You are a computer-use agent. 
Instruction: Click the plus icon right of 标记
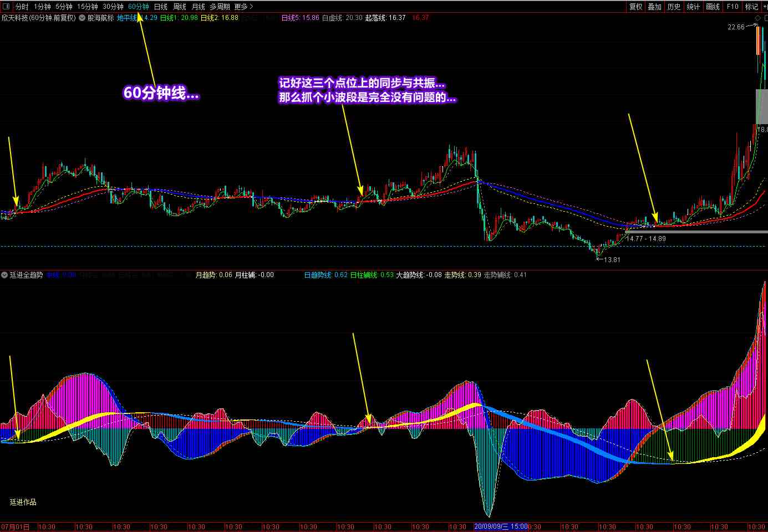(x=765, y=7)
